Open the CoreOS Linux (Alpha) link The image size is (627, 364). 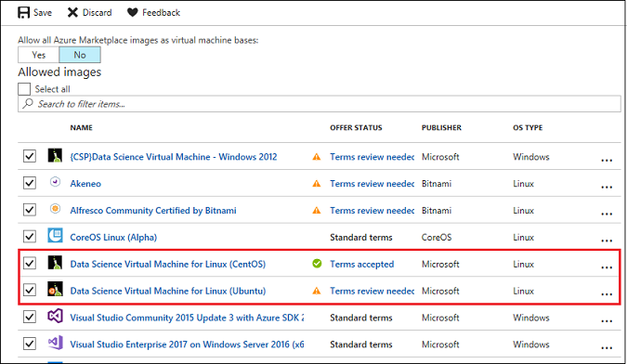[113, 237]
